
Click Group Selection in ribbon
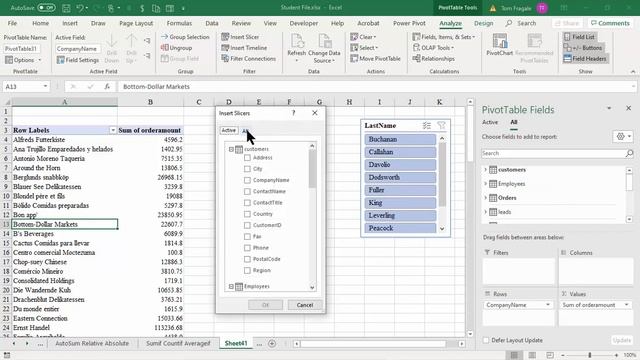coord(185,37)
